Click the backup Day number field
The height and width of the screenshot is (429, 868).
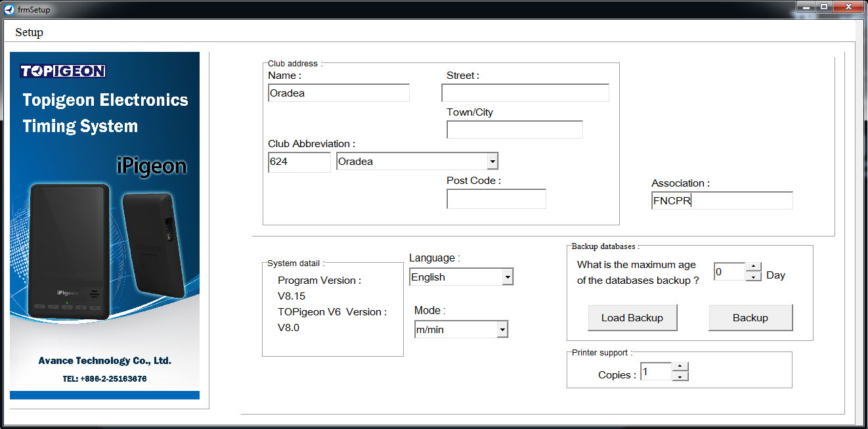729,272
